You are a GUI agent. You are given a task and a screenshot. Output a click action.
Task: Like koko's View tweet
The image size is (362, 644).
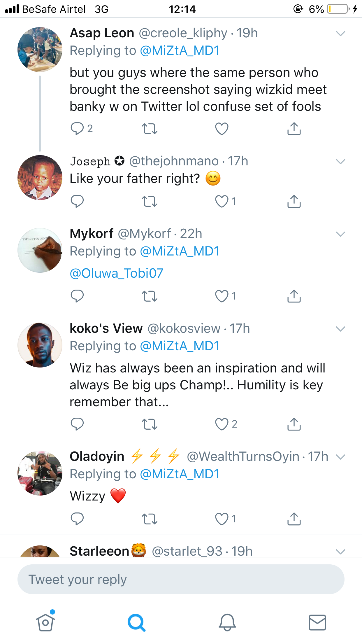click(222, 424)
